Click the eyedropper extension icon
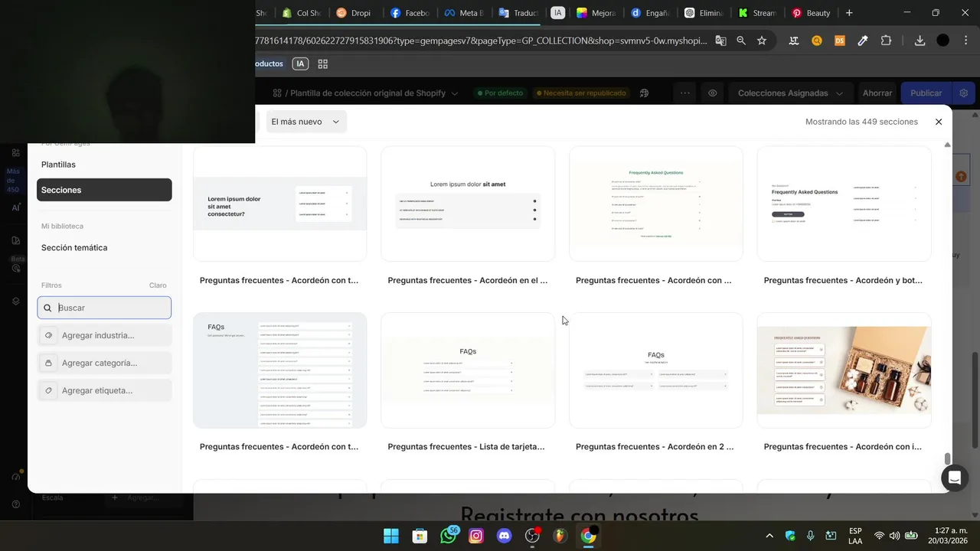This screenshot has height=551, width=980. [x=863, y=41]
